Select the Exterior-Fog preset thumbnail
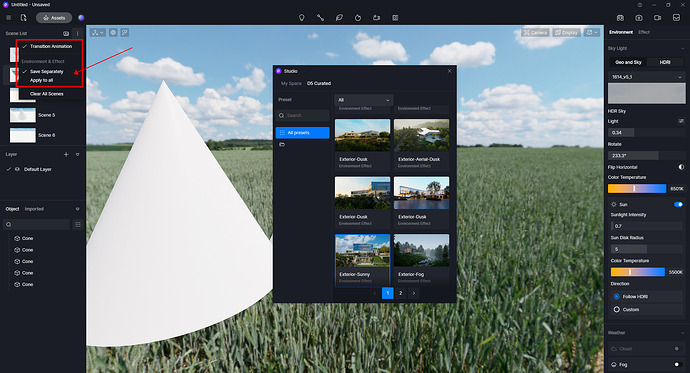 tap(422, 251)
